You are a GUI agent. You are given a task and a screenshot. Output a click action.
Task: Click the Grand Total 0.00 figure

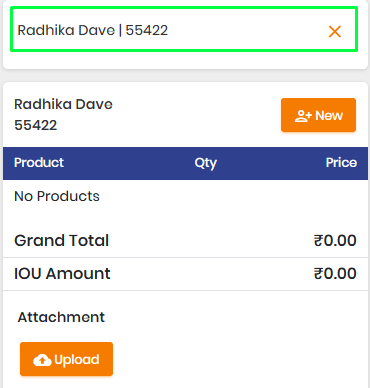click(x=340, y=241)
